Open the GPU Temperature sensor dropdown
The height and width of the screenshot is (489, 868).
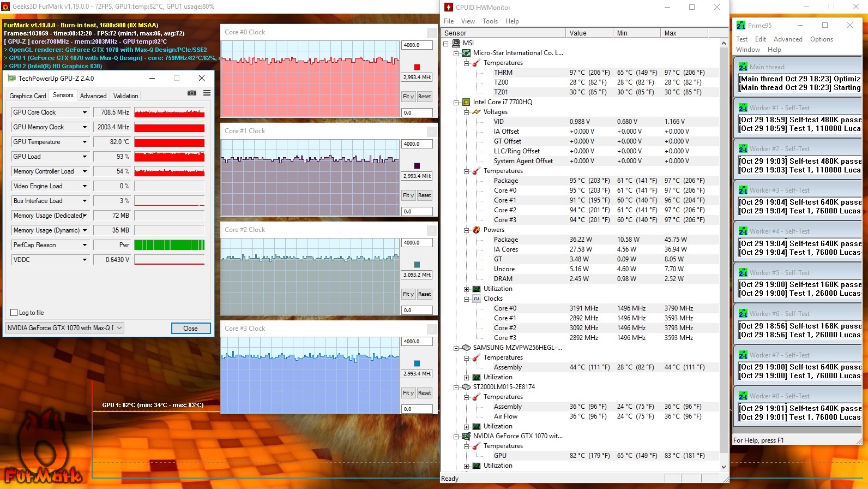(85, 142)
